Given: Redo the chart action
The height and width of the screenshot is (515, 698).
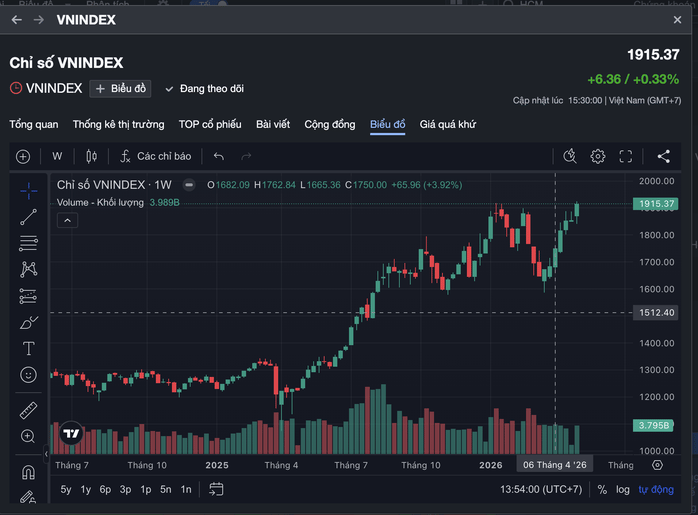Looking at the screenshot, I should click(246, 157).
